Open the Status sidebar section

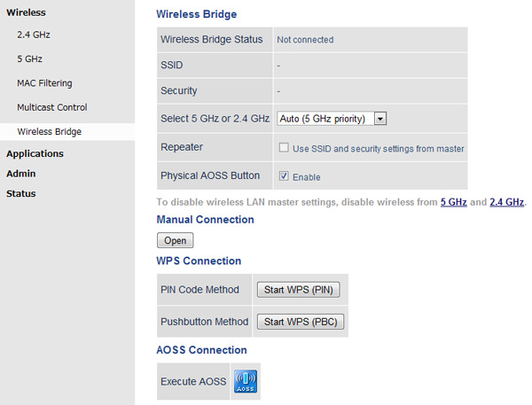[21, 193]
